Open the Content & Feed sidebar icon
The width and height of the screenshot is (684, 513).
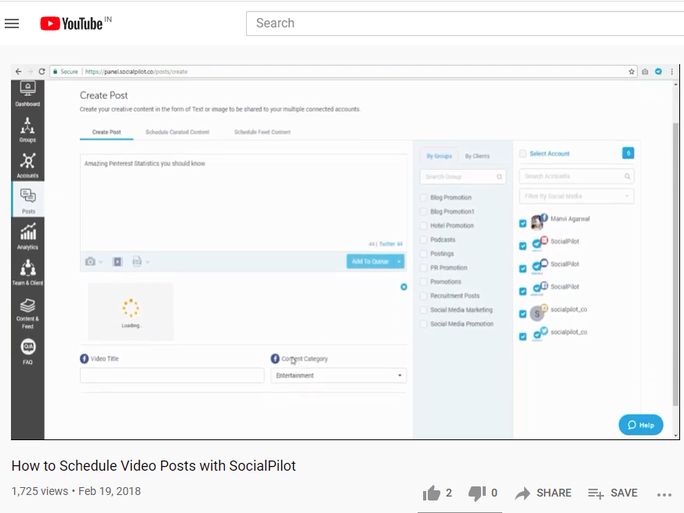tap(27, 313)
